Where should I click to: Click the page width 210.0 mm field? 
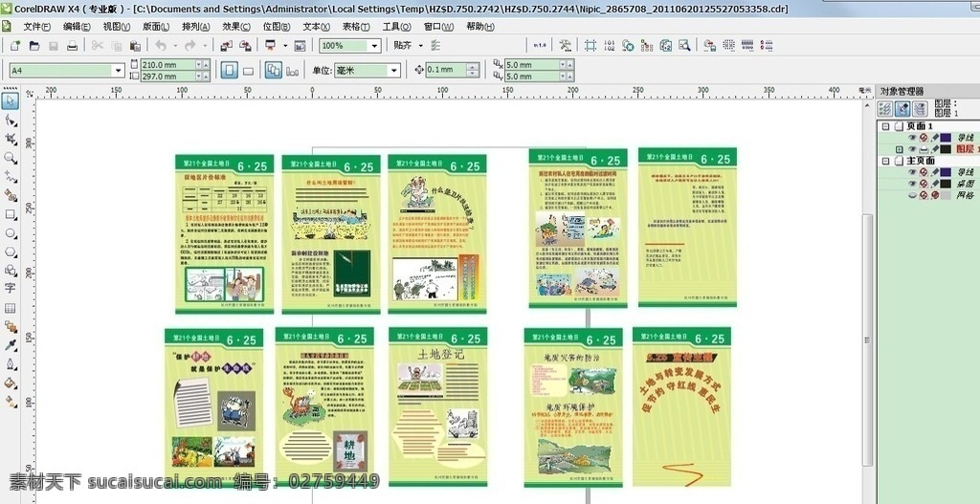click(x=167, y=64)
